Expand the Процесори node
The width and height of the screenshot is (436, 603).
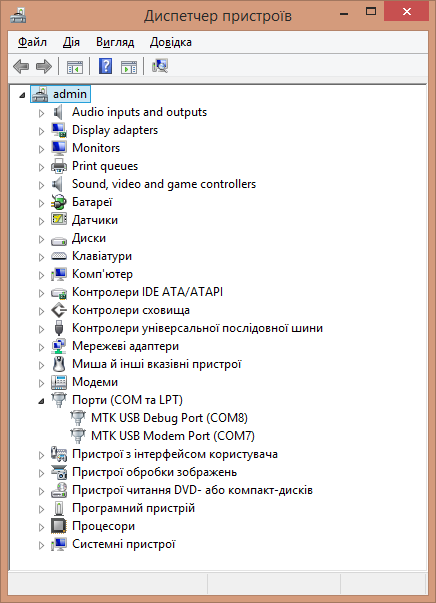(x=42, y=527)
